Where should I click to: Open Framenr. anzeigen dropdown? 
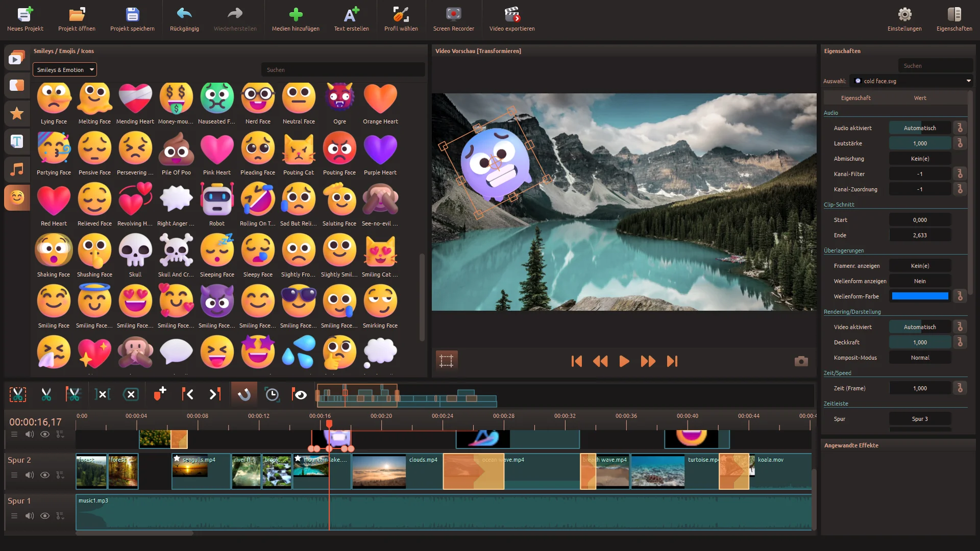point(920,266)
